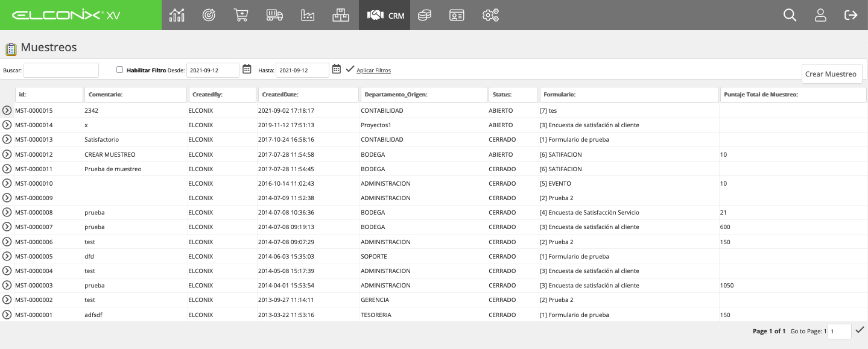Screen dimensions: 868x349
Task: Open the analytics chart module icon
Action: pyautogui.click(x=177, y=15)
